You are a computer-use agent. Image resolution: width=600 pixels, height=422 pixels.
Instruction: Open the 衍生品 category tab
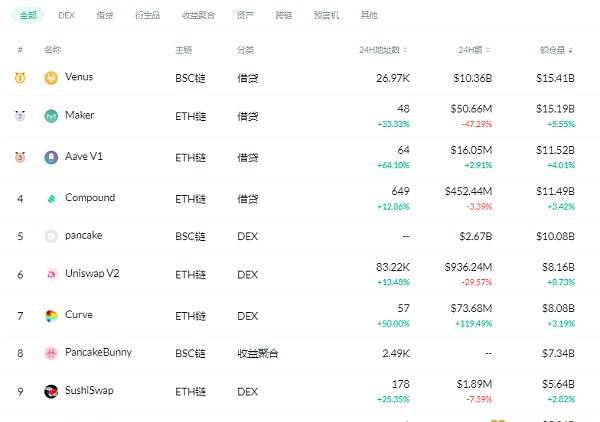click(148, 15)
